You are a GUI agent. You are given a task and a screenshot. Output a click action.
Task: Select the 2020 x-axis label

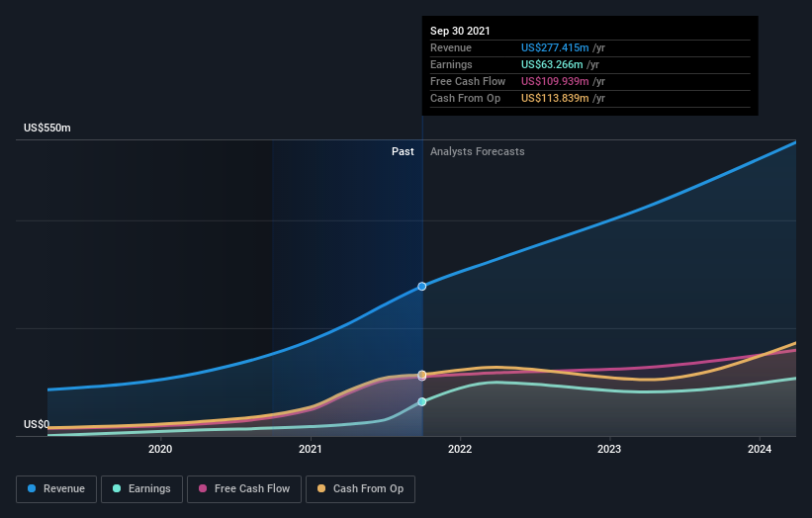point(160,449)
